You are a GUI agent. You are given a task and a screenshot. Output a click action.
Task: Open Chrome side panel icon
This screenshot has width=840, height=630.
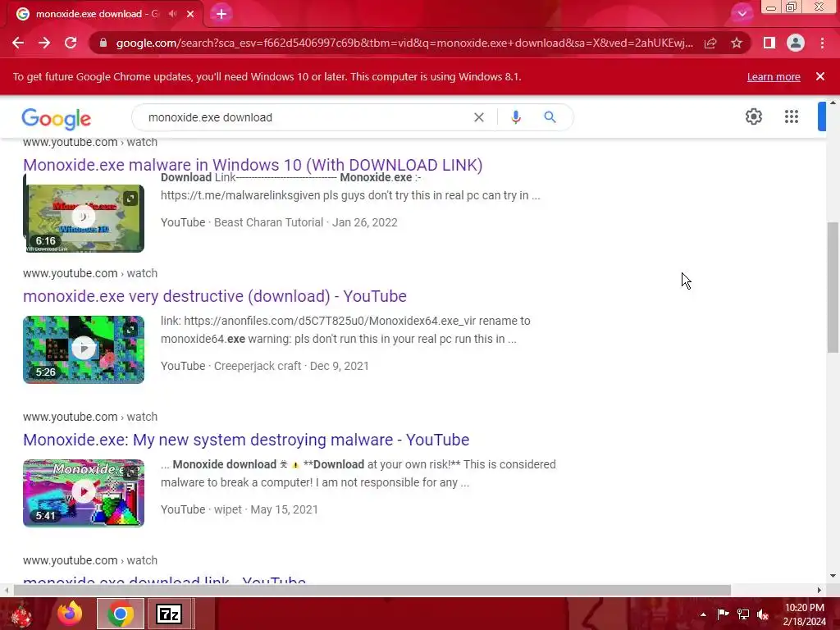click(769, 43)
